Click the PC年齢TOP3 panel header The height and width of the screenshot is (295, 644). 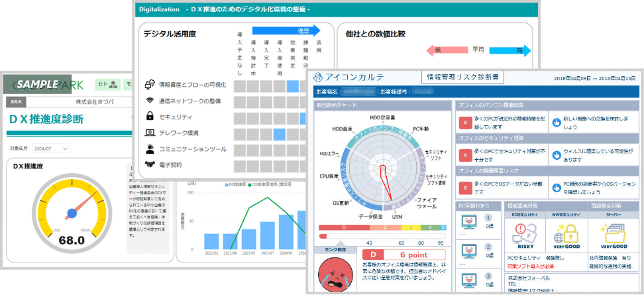478,206
